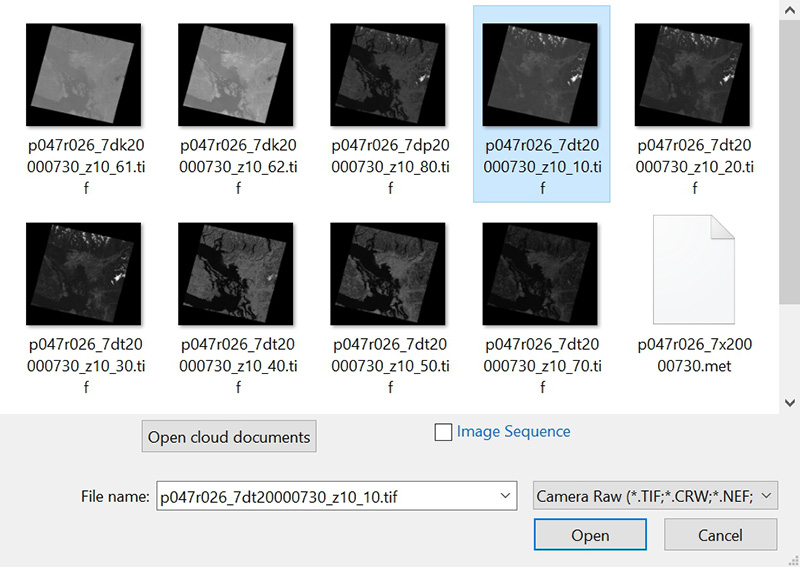Click the Image Sequence label text

pos(513,432)
